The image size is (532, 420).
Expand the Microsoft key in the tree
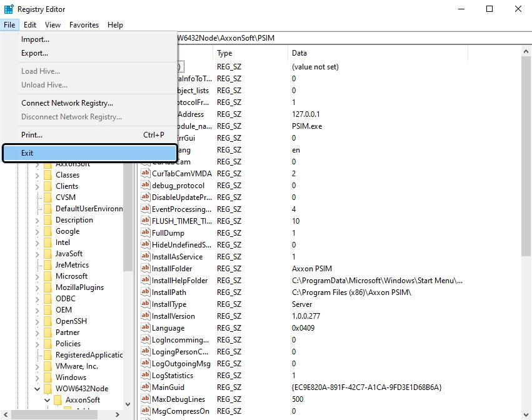point(38,276)
